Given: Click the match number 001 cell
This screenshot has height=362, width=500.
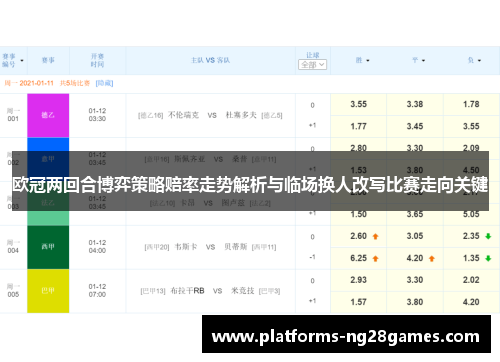Looking at the screenshot, I should (x=13, y=115).
